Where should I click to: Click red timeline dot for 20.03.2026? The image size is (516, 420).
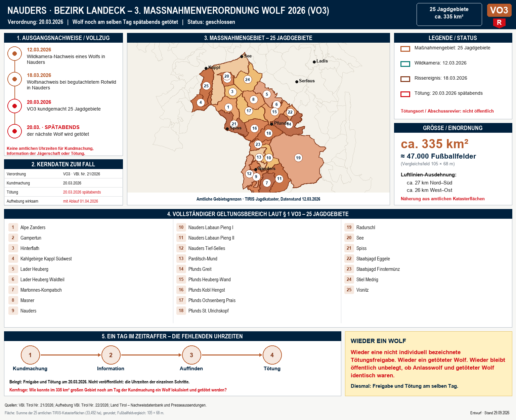[14, 106]
